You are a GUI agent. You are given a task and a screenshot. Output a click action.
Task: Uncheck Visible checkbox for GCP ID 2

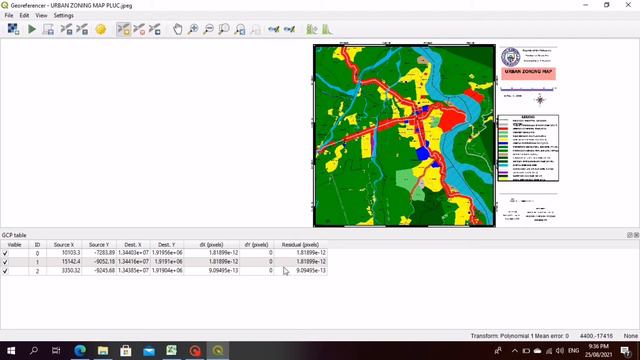5,271
